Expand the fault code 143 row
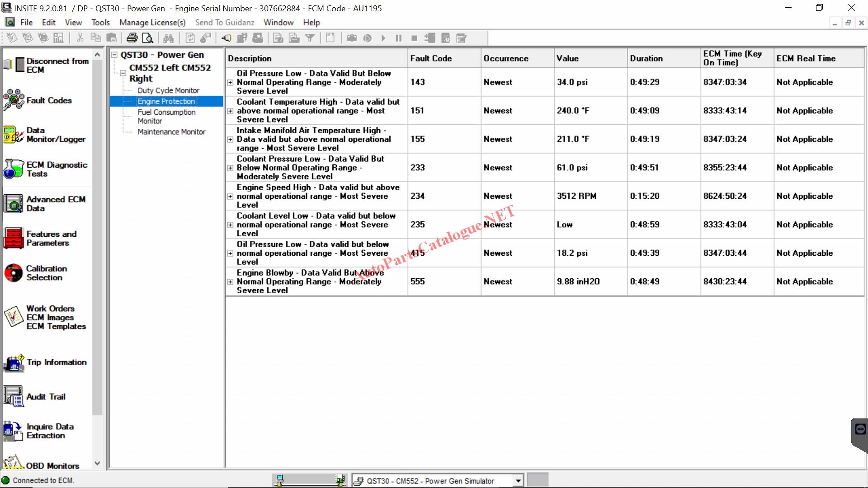The width and height of the screenshot is (868, 488). [x=230, y=82]
